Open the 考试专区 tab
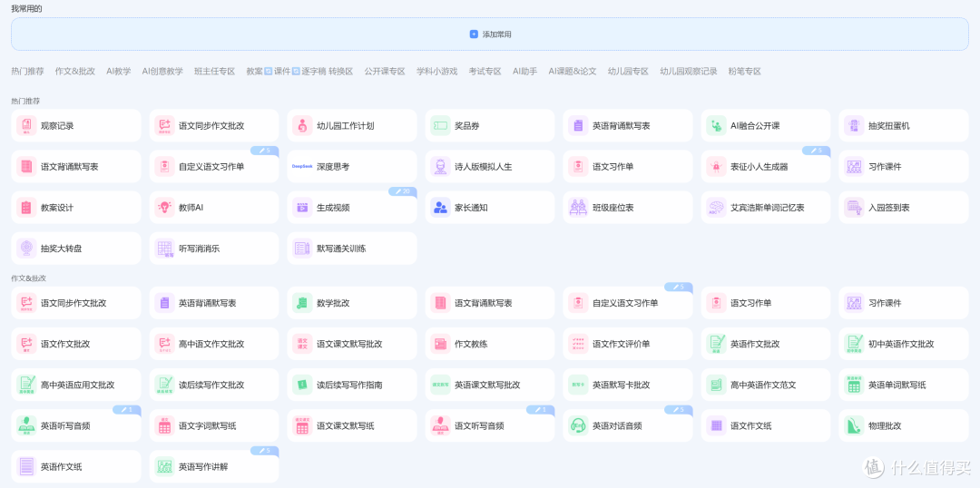980x488 pixels. (x=485, y=72)
